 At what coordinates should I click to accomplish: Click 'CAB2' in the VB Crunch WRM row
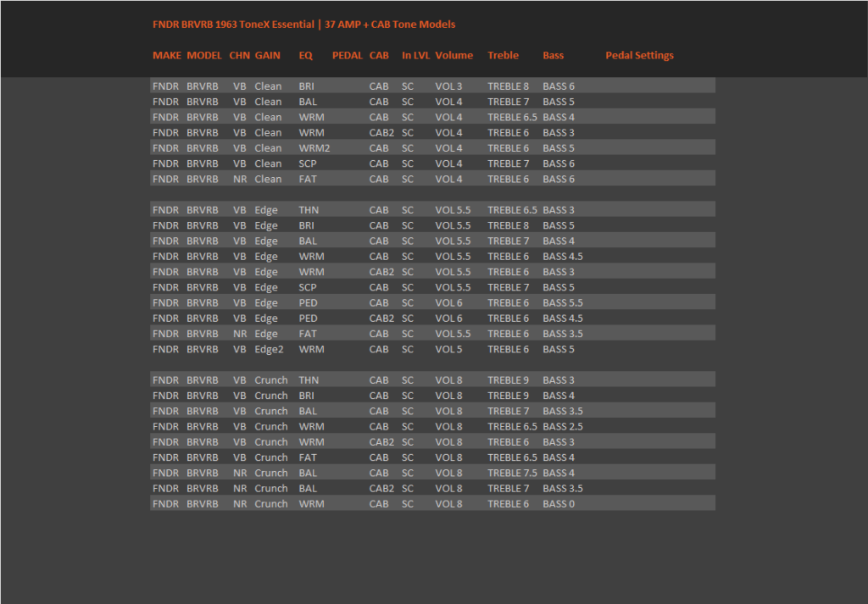click(x=382, y=442)
